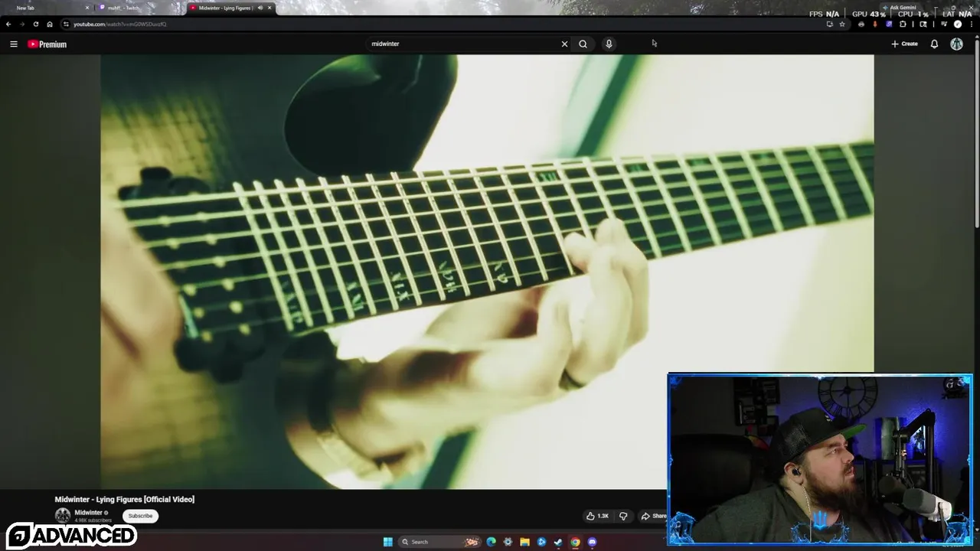980x551 pixels.
Task: Click the Chrome profile avatar
Action: pyautogui.click(x=958, y=24)
